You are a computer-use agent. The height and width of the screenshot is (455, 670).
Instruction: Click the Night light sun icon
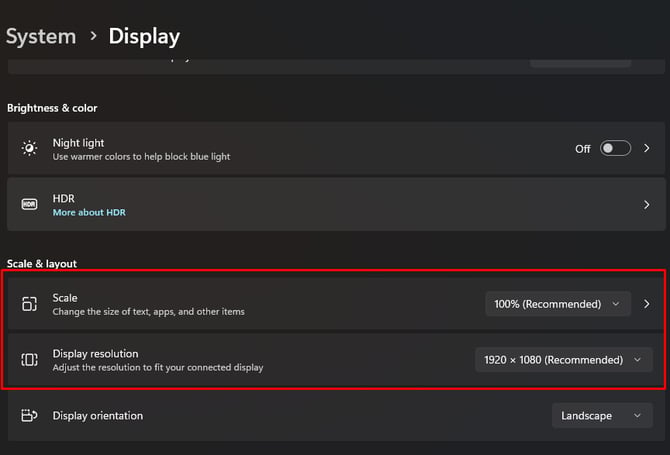pyautogui.click(x=29, y=148)
